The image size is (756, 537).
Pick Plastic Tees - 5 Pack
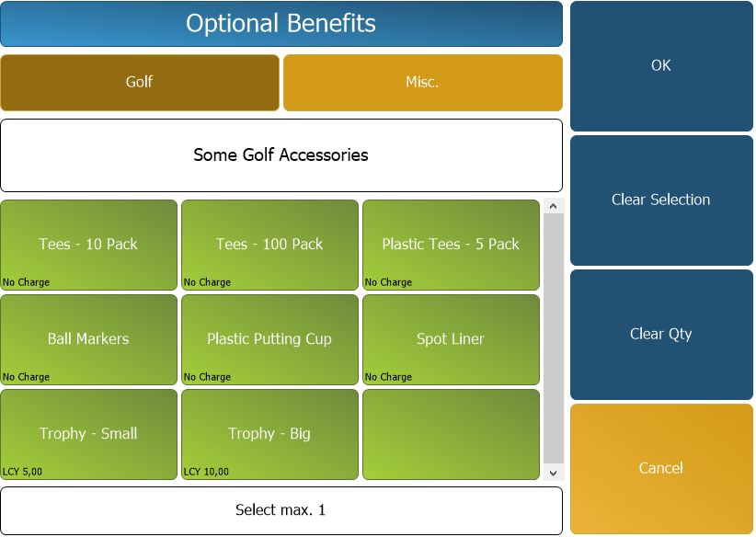pyautogui.click(x=451, y=245)
